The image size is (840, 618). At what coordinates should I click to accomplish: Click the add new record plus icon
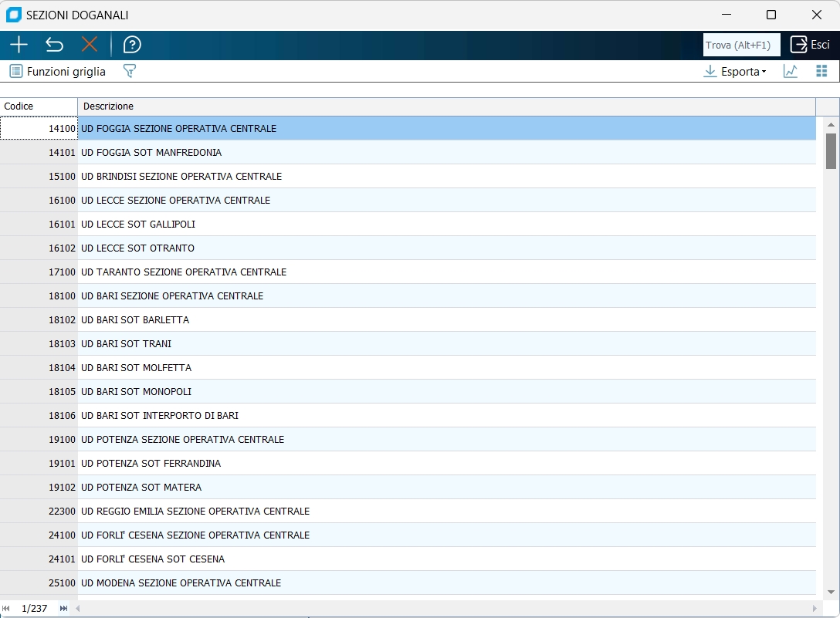point(19,45)
